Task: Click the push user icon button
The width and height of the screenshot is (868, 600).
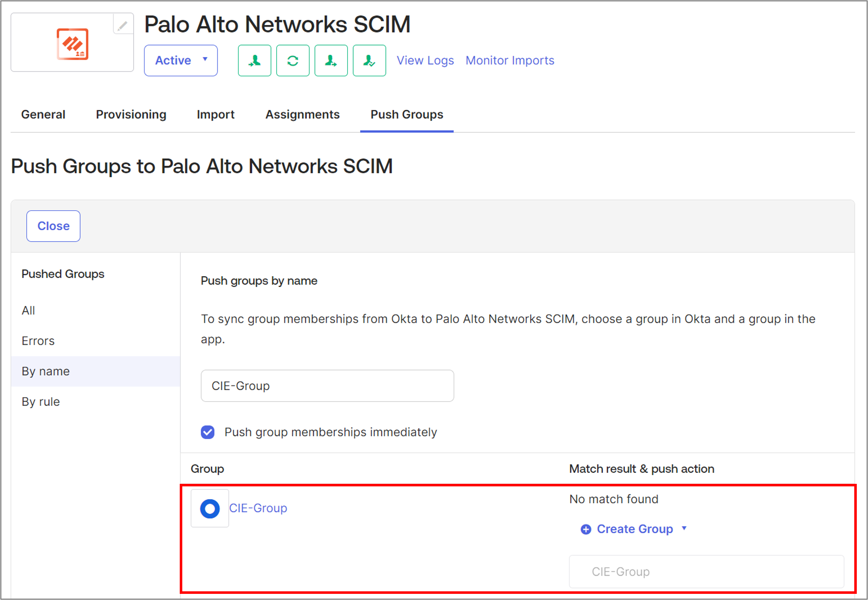Action: [x=331, y=60]
